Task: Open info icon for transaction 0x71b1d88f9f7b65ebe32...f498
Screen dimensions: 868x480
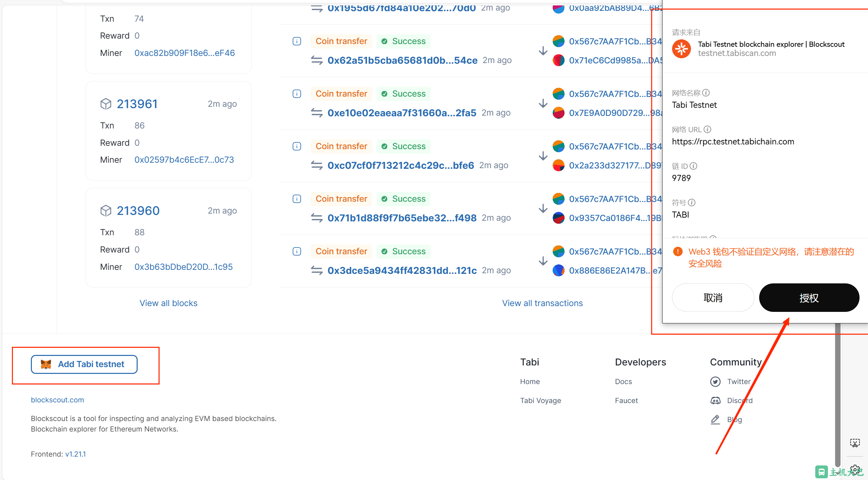Action: pos(297,199)
